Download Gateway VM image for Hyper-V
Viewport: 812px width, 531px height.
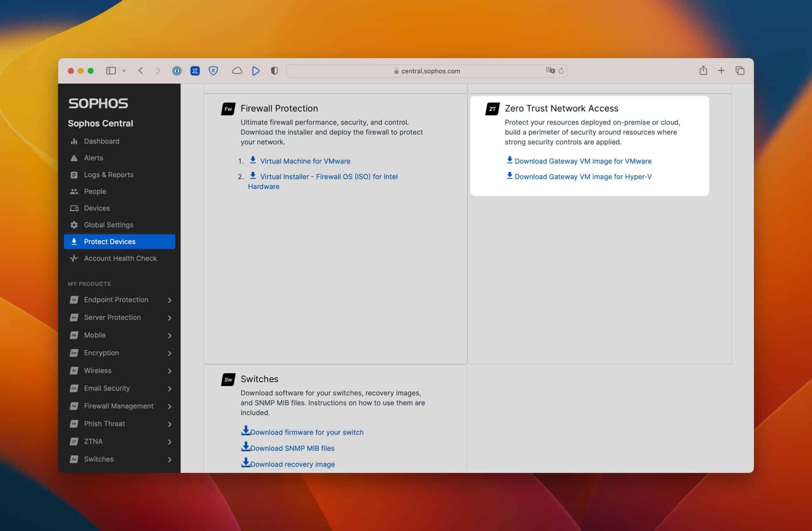583,177
